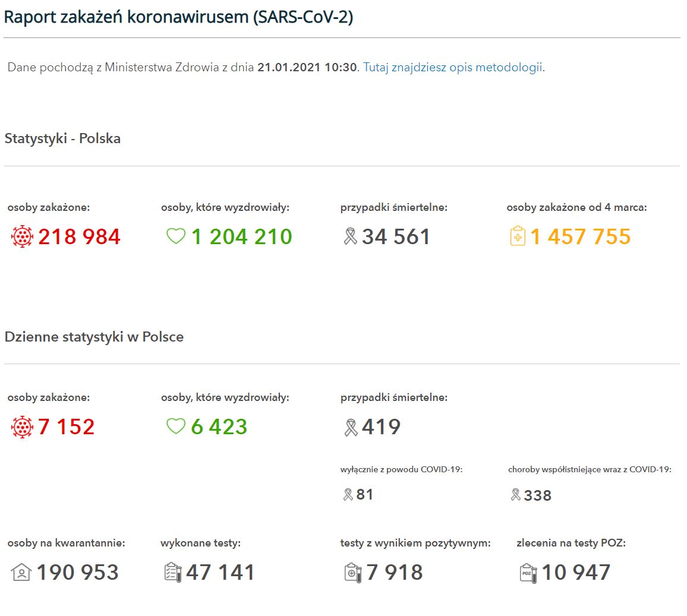Click the green heart icon beside 1 204 210
The image size is (687, 616).
(176, 236)
